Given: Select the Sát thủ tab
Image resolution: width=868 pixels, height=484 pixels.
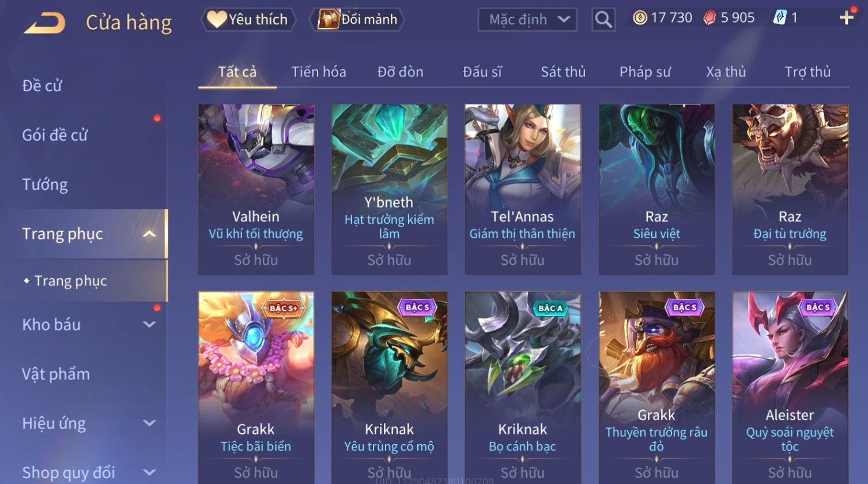Looking at the screenshot, I should tap(563, 72).
